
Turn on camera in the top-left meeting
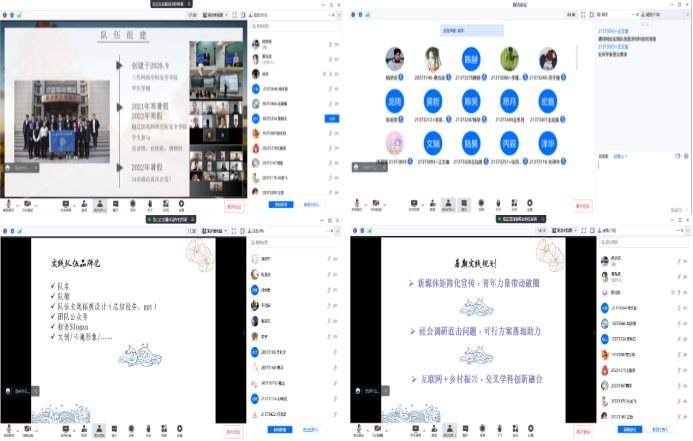coord(30,203)
